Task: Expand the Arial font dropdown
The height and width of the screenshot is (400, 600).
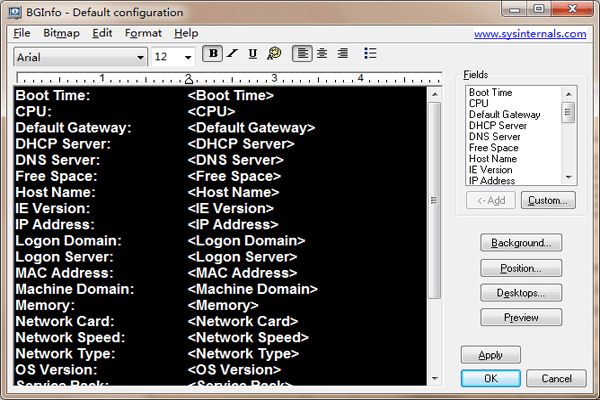Action: pyautogui.click(x=140, y=57)
